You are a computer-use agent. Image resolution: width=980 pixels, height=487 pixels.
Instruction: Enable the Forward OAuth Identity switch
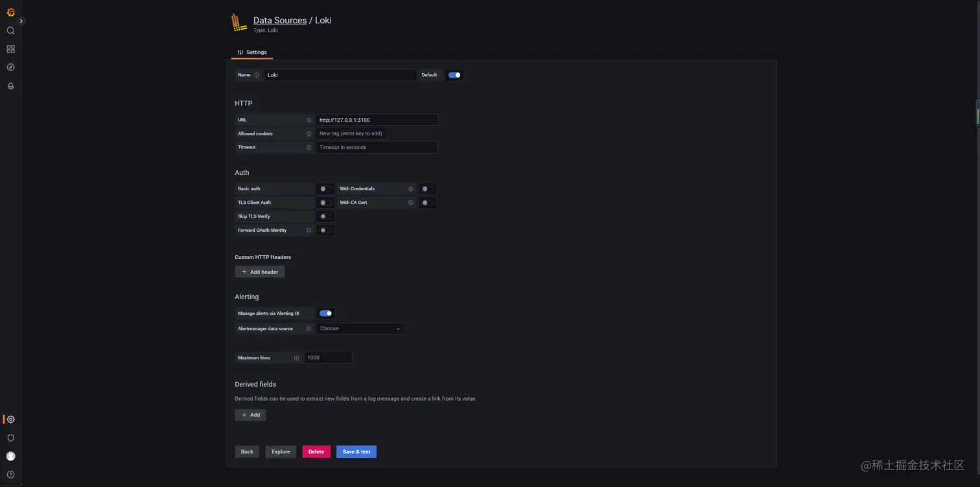325,231
